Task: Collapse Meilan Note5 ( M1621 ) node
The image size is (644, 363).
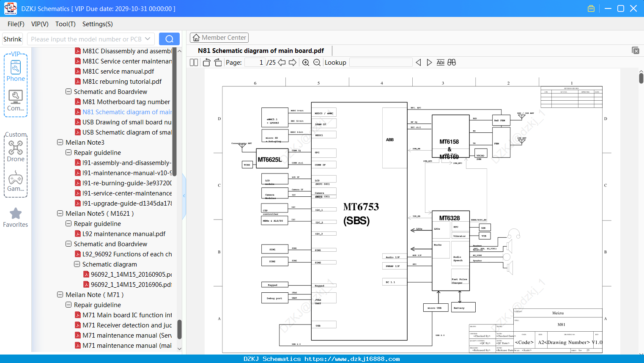Action: (60, 213)
